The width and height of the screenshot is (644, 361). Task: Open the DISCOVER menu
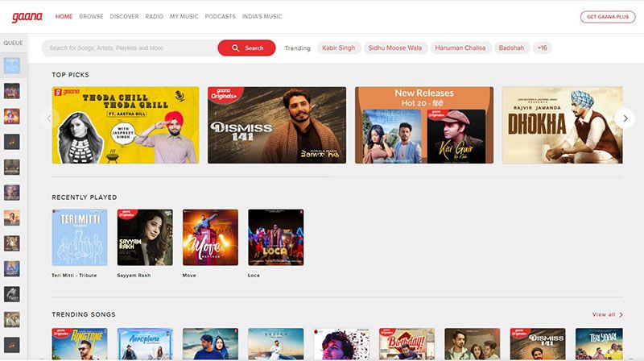125,16
